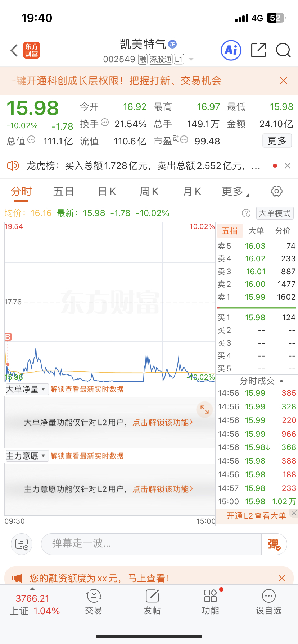Tap the red B marker on chart
This screenshot has width=298, height=644.
[8, 337]
